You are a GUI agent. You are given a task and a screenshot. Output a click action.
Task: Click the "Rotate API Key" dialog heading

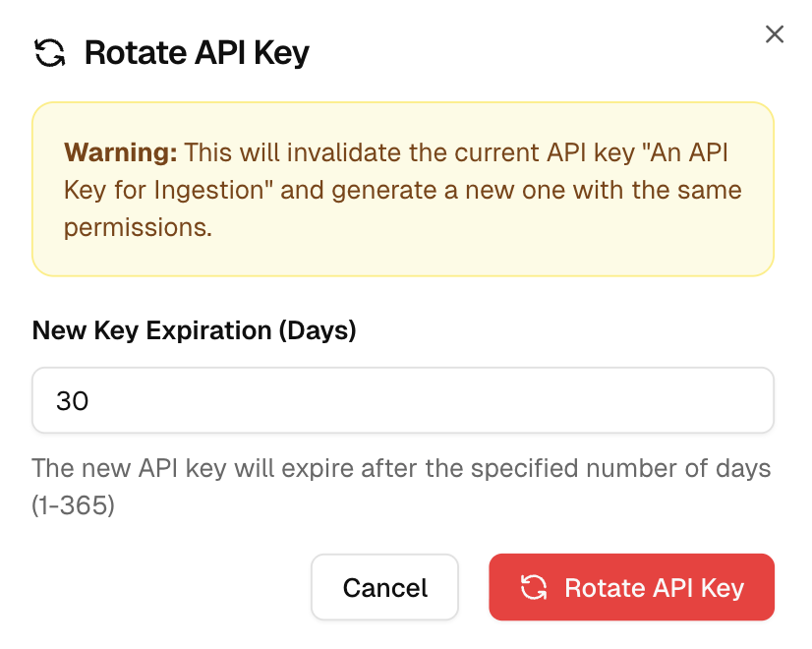click(197, 53)
